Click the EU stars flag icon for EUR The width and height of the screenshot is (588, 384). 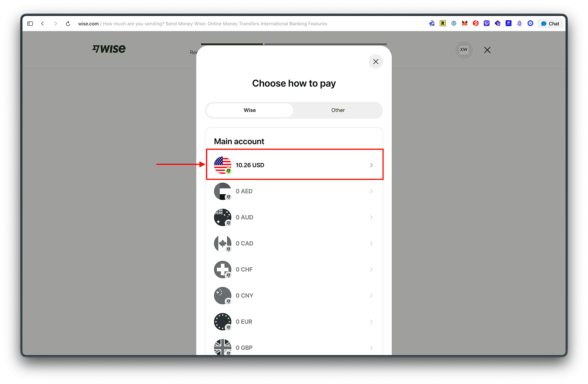(x=223, y=322)
